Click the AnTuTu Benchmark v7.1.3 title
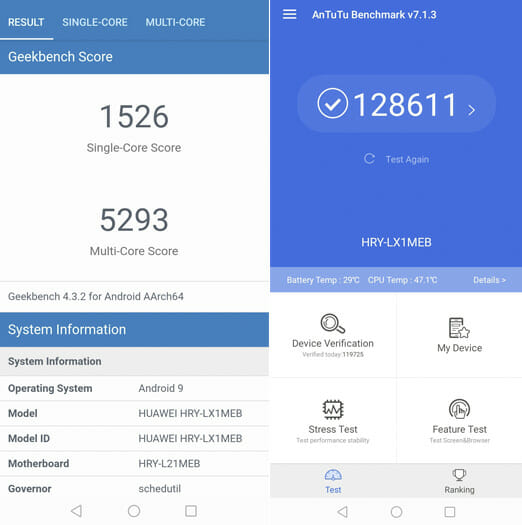522x525 pixels. [x=374, y=15]
